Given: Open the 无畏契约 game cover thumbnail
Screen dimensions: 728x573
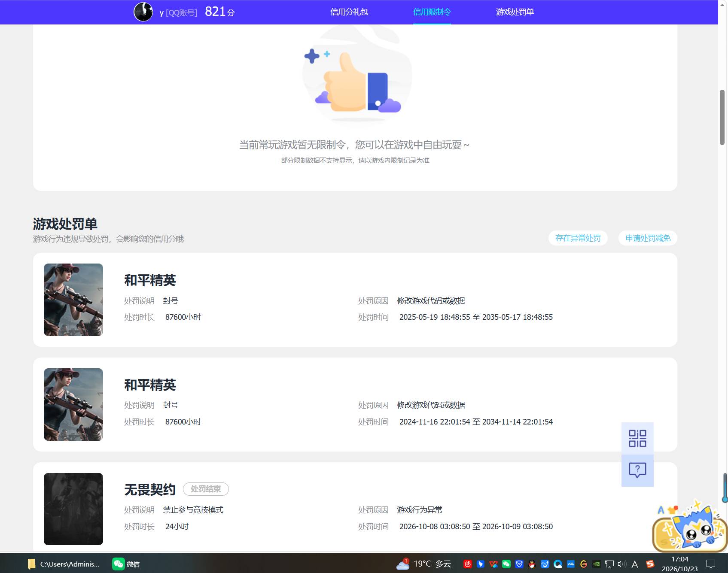Looking at the screenshot, I should [x=73, y=509].
